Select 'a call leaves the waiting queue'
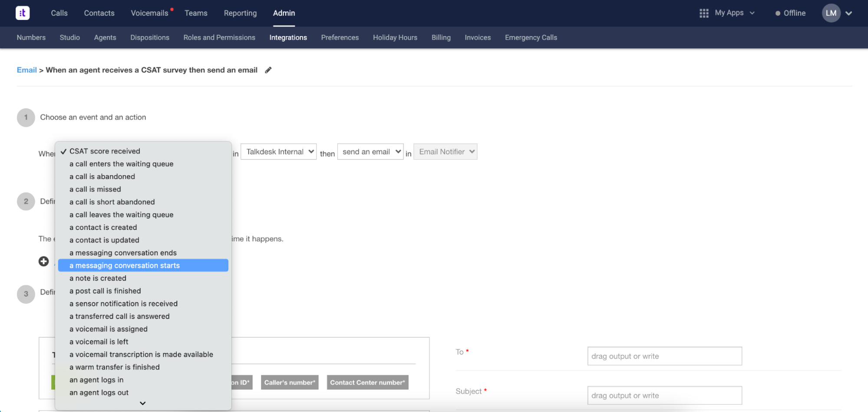Viewport: 868px width, 412px height. click(143, 215)
